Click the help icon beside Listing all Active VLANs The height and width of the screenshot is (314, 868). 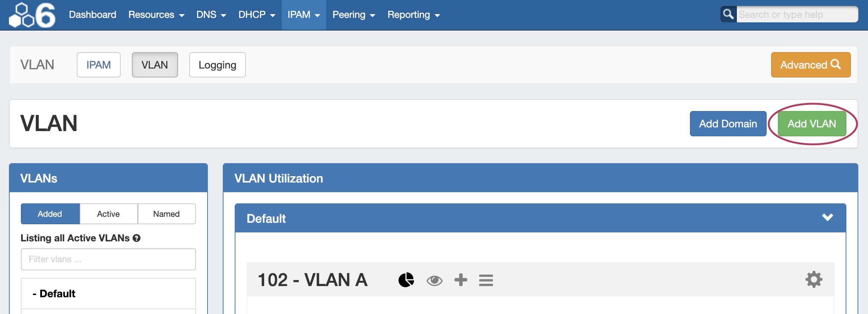click(137, 238)
